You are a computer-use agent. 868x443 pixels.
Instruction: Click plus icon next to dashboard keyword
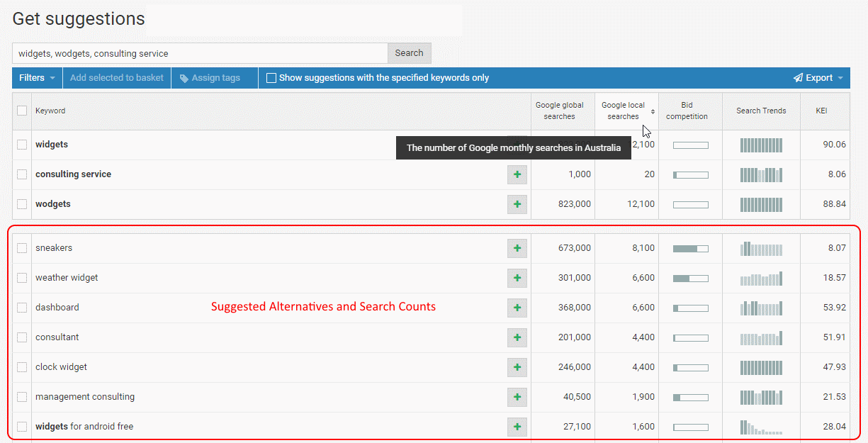[x=517, y=308]
